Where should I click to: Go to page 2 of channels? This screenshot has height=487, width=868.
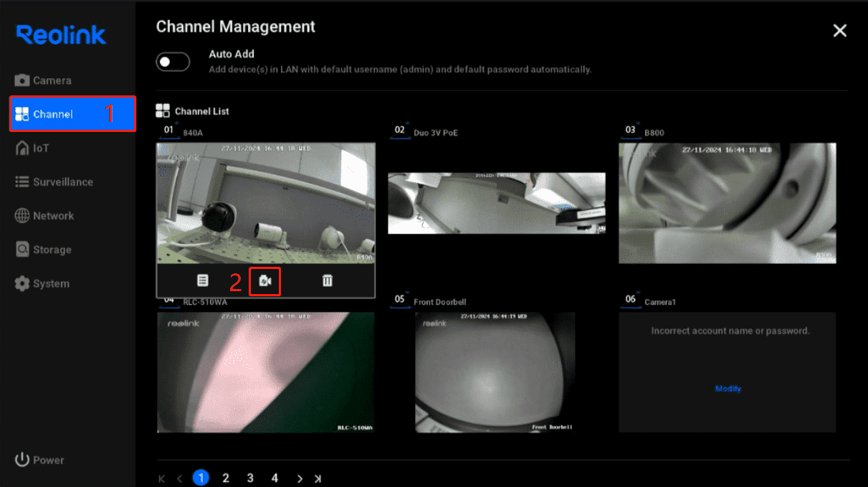pyautogui.click(x=226, y=478)
